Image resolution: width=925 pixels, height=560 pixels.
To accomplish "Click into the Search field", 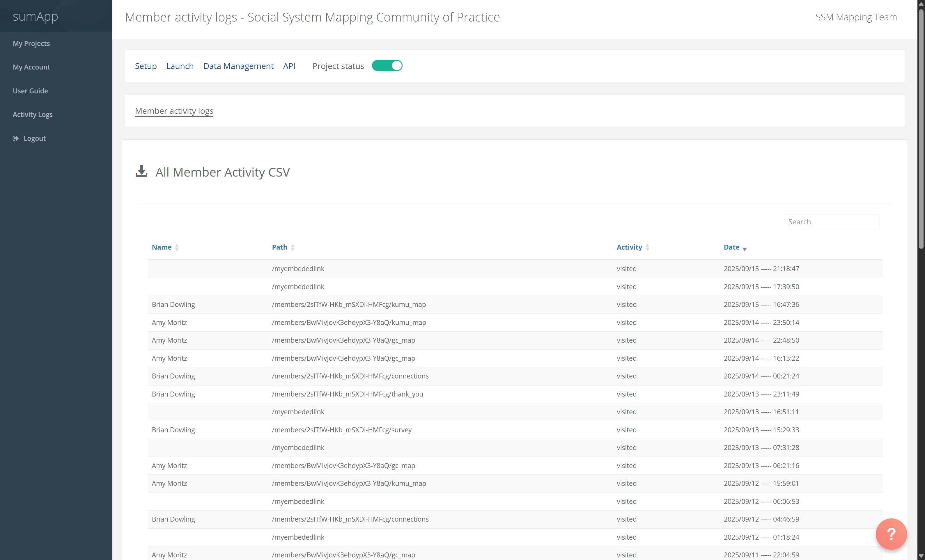I will (x=830, y=222).
